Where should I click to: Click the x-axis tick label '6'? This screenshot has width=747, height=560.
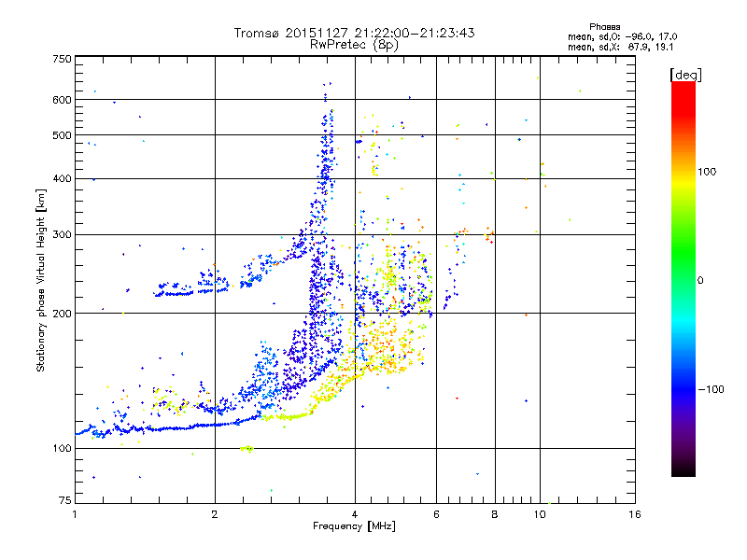[x=436, y=514]
